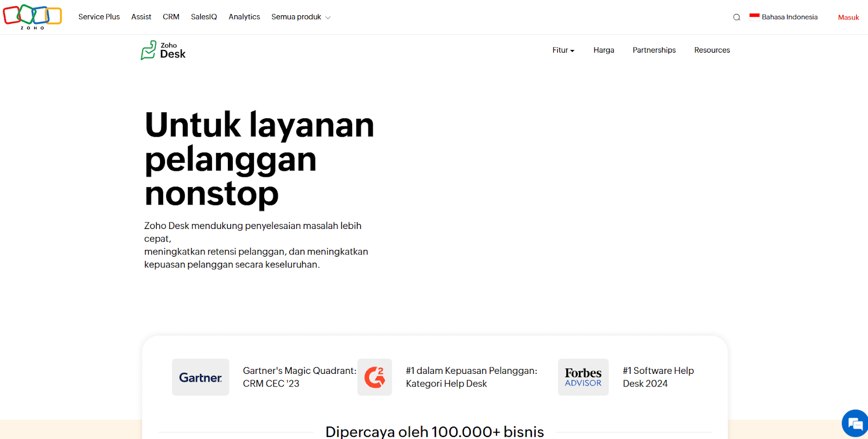This screenshot has width=868, height=439.
Task: Click 'Gartner's Magic Quadrant: CRM CEC '23' text
Action: (x=299, y=377)
